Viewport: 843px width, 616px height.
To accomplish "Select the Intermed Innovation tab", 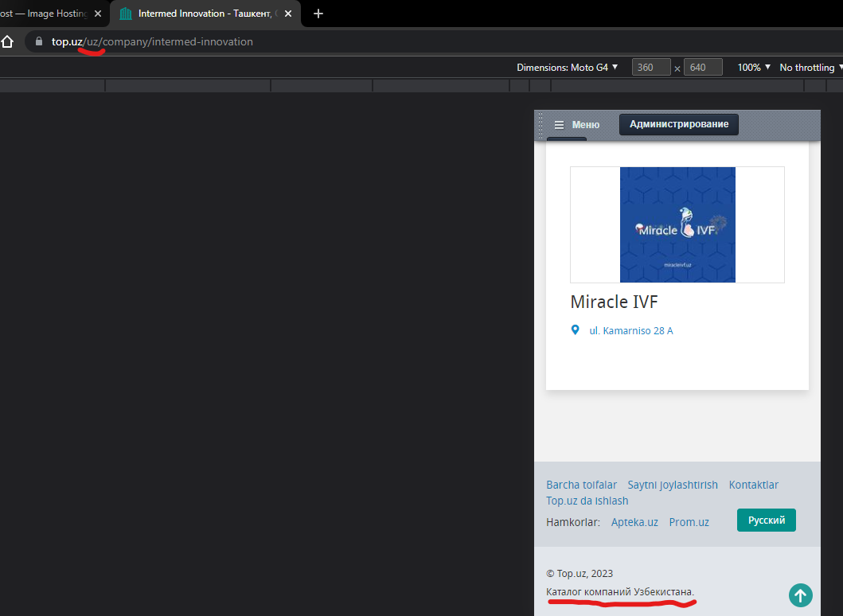I will (x=205, y=14).
